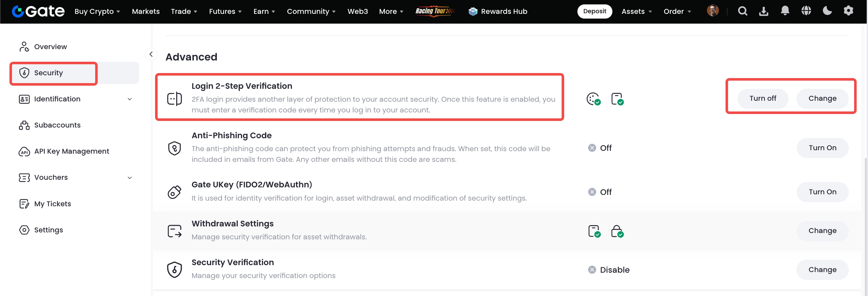
Task: Open the Buy Crypto dropdown
Action: (x=97, y=11)
